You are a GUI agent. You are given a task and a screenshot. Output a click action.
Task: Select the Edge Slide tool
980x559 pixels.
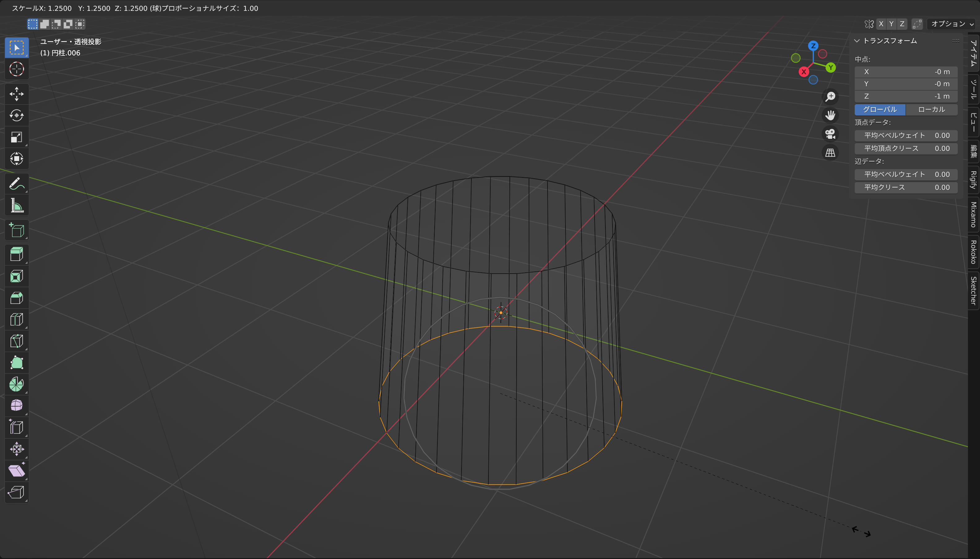(16, 427)
